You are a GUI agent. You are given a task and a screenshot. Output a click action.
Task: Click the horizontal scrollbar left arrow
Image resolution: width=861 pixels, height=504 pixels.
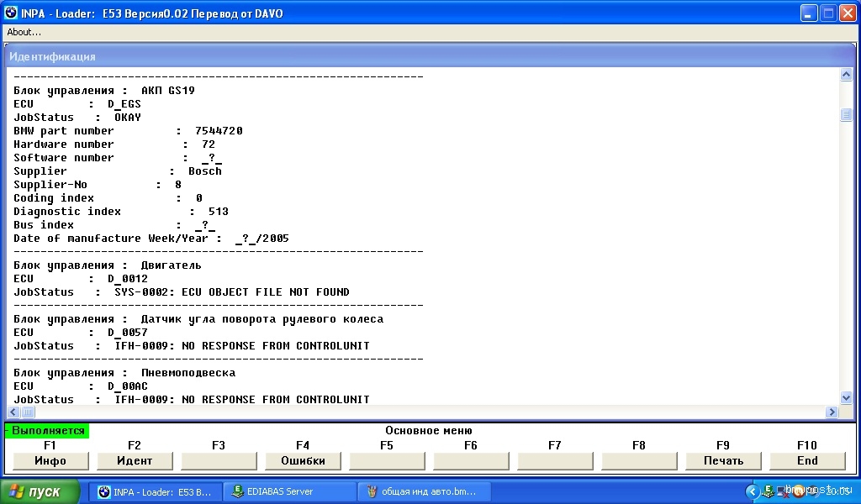13,412
